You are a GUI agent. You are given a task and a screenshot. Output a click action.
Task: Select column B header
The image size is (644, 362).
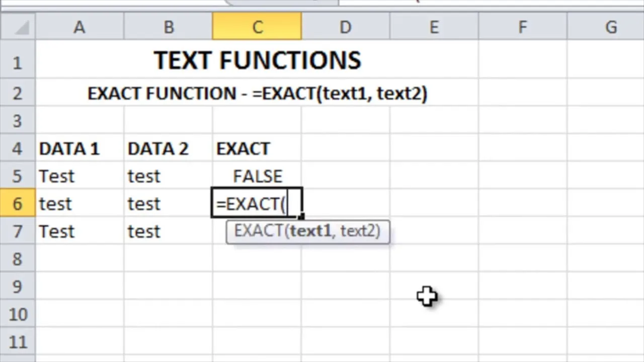click(168, 27)
